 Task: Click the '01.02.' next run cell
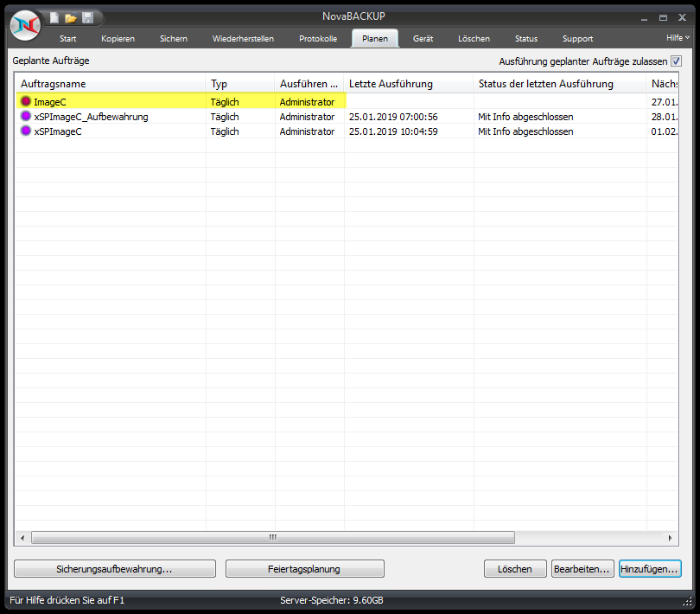(665, 131)
